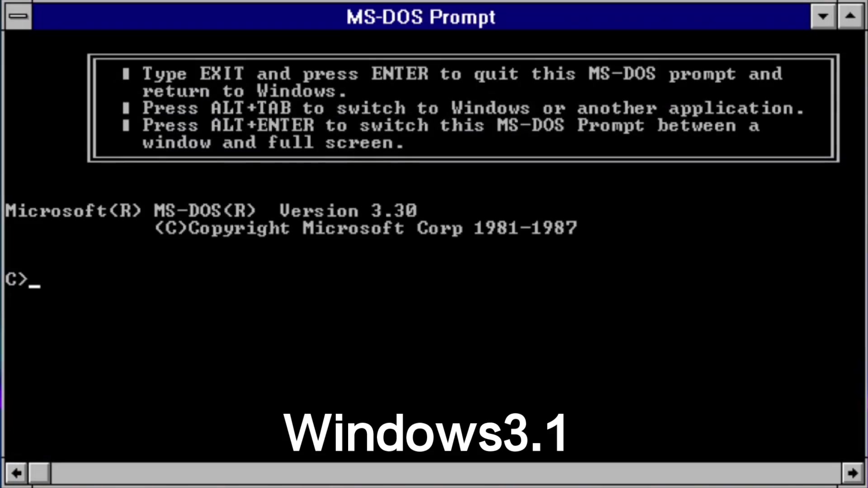Viewport: 868px width, 488px height.
Task: Select the ALT+ENTER tip text
Action: (x=450, y=134)
